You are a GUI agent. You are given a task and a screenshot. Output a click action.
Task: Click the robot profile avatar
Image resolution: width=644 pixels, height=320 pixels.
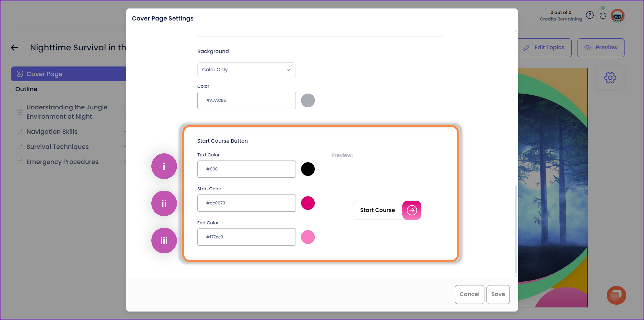(618, 16)
